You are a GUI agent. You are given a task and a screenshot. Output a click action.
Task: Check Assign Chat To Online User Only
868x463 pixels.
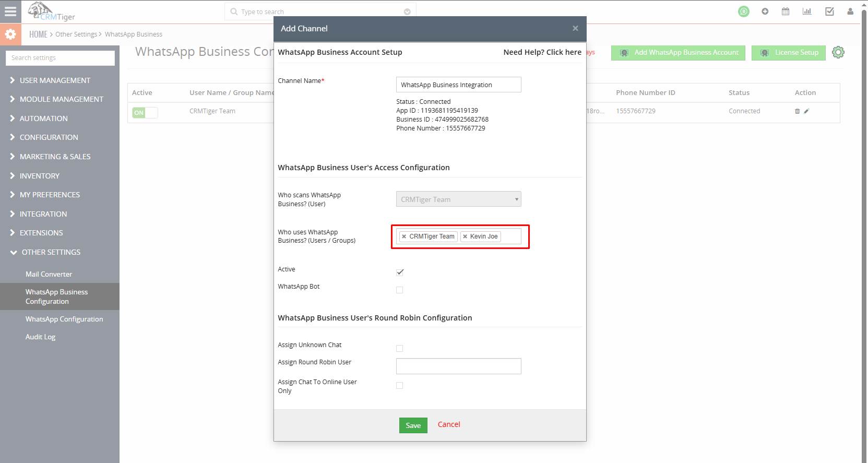click(400, 385)
